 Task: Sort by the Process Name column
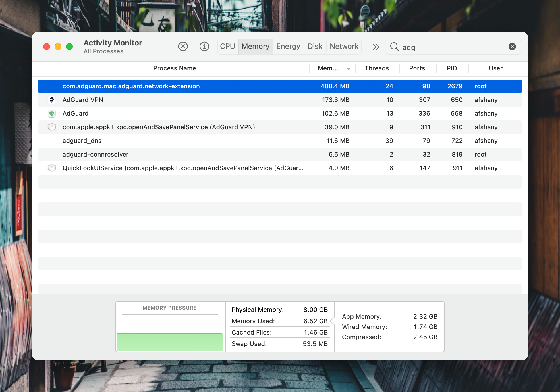coord(175,68)
